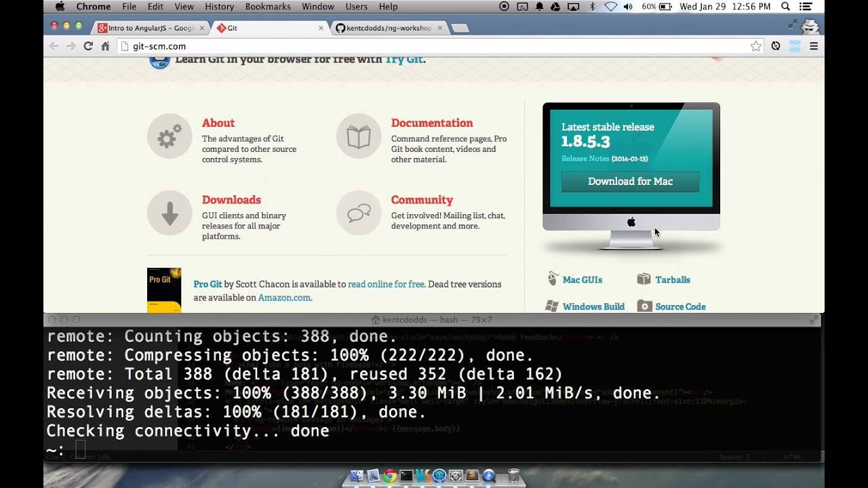Screen dimensions: 868x488
Task: Click the Downloads arrow icon
Action: pyautogui.click(x=170, y=213)
